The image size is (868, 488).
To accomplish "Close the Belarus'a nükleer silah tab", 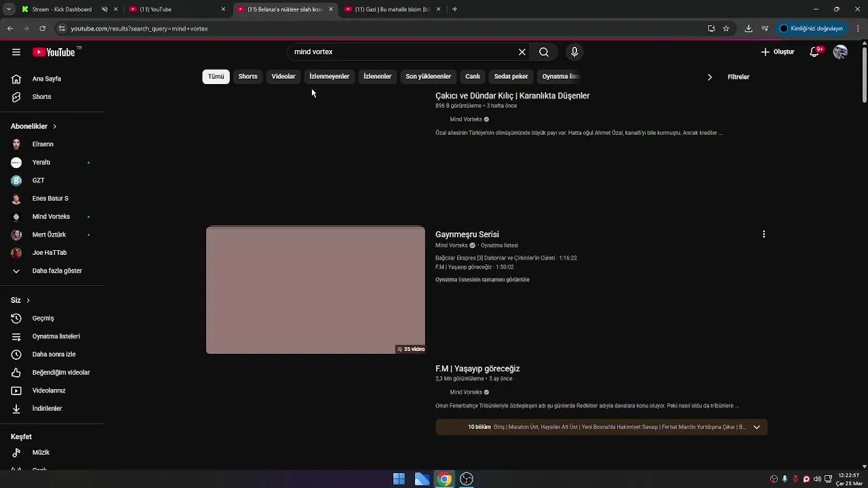I will tap(331, 9).
